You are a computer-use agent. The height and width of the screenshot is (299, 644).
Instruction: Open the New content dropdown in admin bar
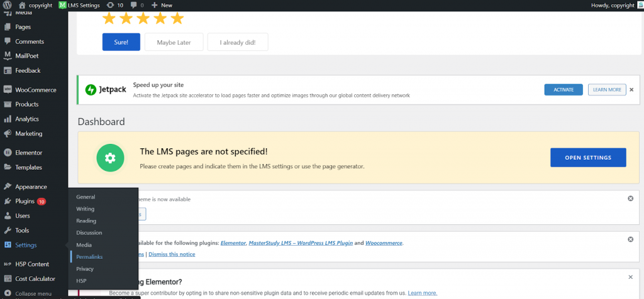162,5
